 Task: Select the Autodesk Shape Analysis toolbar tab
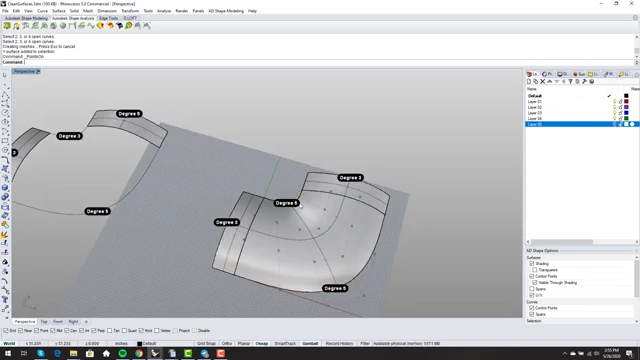tap(73, 18)
